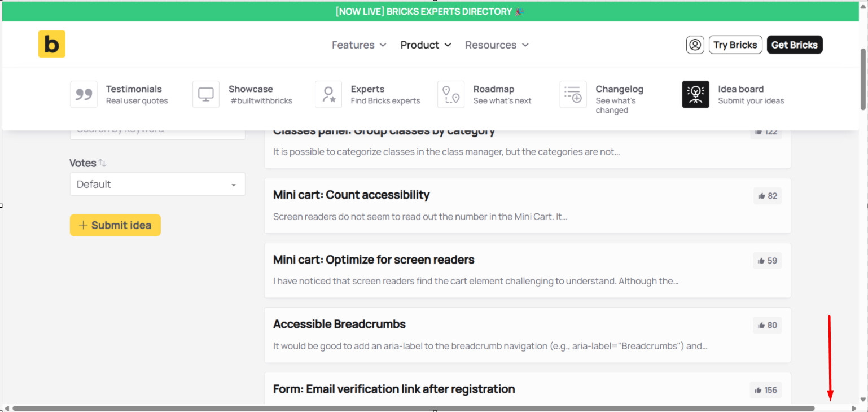Viewport: 868px width, 412px height.
Task: Click the Submit idea button
Action: tap(115, 225)
